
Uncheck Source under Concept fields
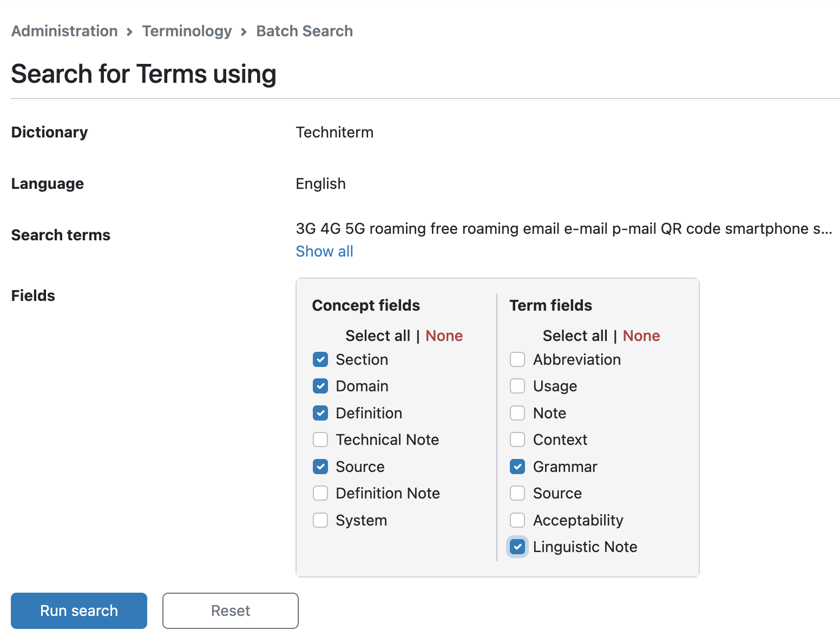coord(320,467)
